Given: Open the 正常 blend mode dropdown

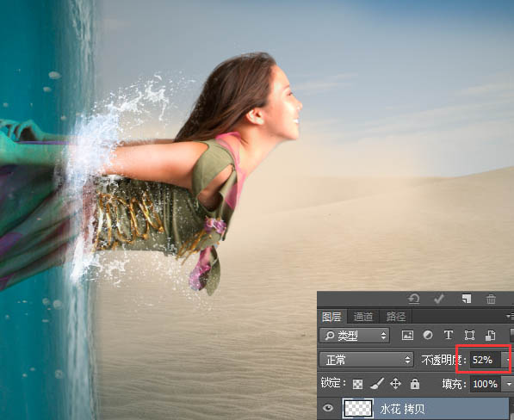Looking at the screenshot, I should coord(366,360).
